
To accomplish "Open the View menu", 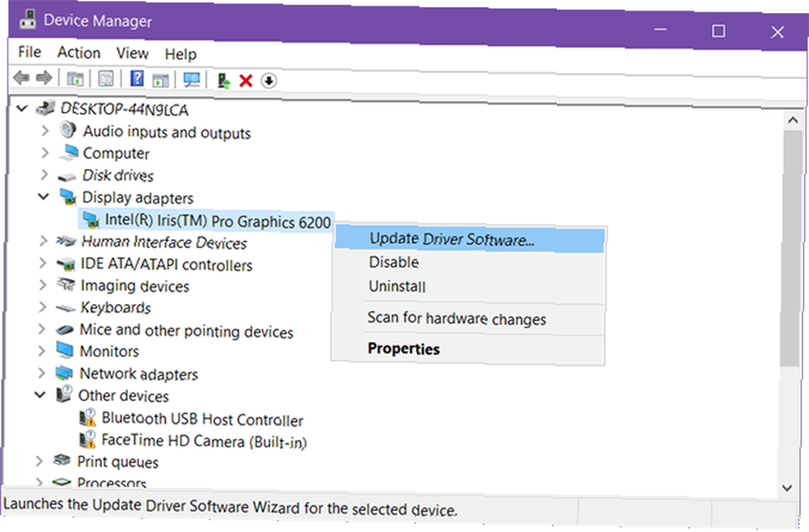I will coord(132,53).
